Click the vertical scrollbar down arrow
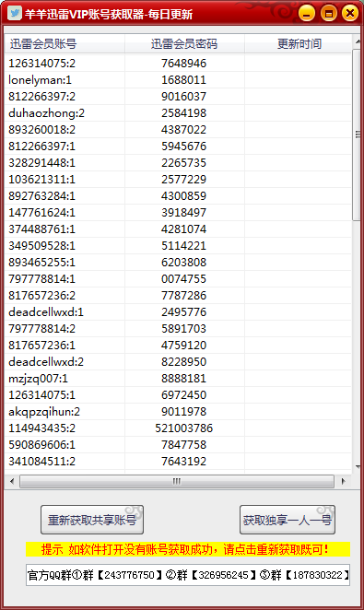Screen dimensions: 364x610 357,467
